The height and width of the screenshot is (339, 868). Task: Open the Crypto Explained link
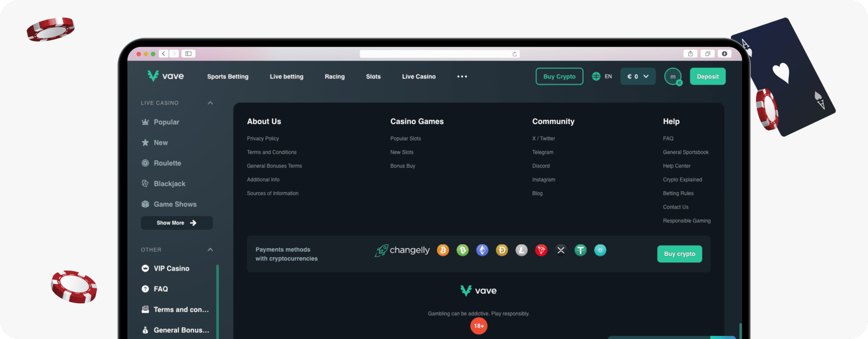[x=682, y=180]
